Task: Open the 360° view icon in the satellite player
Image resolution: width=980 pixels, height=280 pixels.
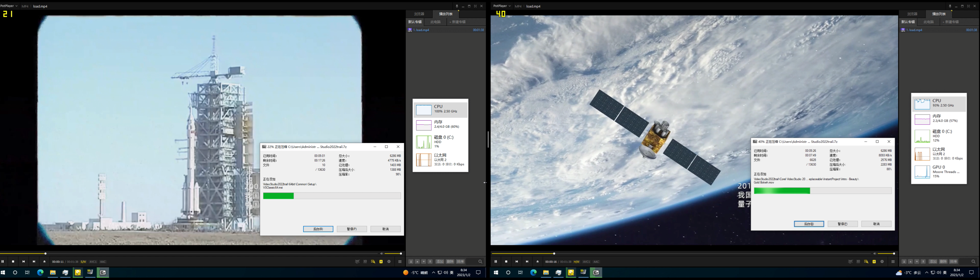Action: [x=850, y=262]
